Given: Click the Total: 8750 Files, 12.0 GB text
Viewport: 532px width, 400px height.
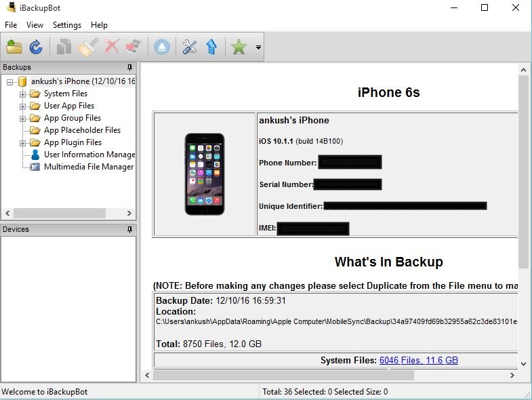Looking at the screenshot, I should pos(209,344).
